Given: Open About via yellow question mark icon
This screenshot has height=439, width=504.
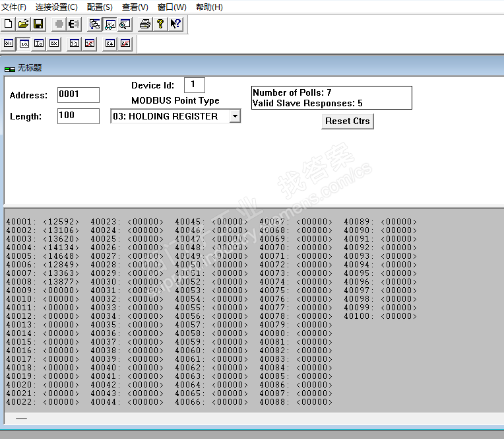Looking at the screenshot, I should (x=160, y=24).
